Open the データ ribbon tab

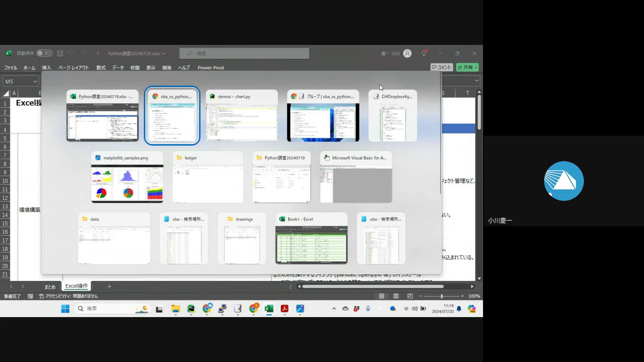[118, 68]
